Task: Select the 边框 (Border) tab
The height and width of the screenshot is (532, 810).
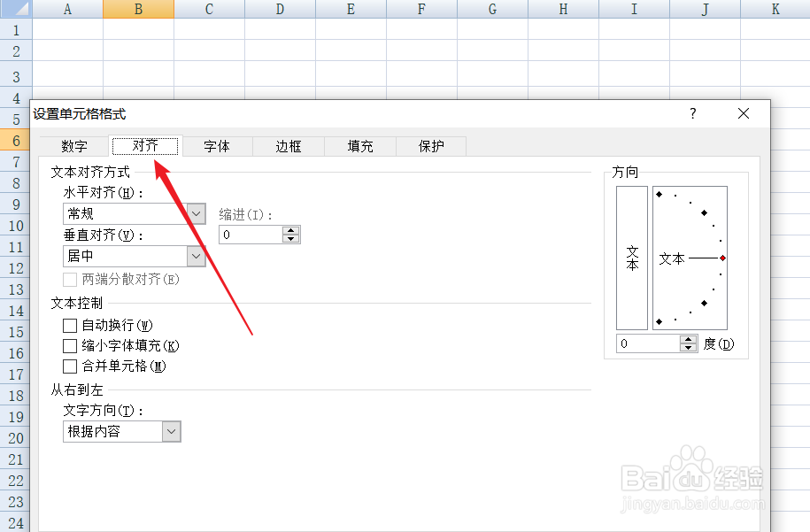Action: point(288,146)
